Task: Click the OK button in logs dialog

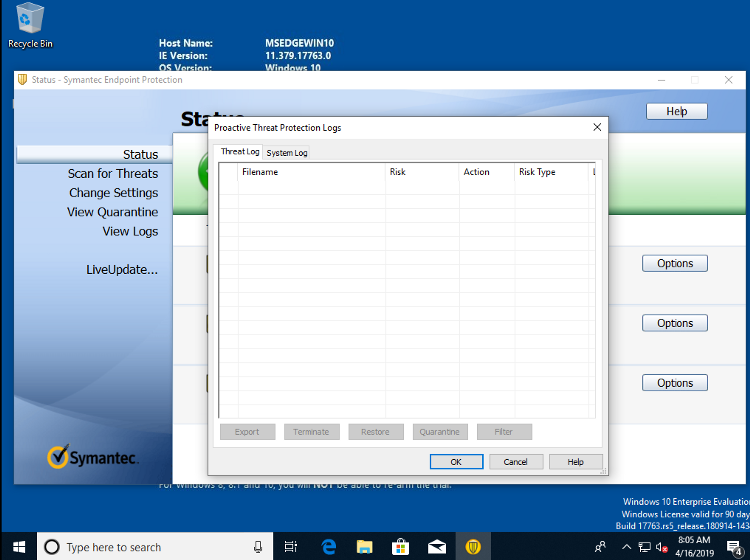Action: 456,461
